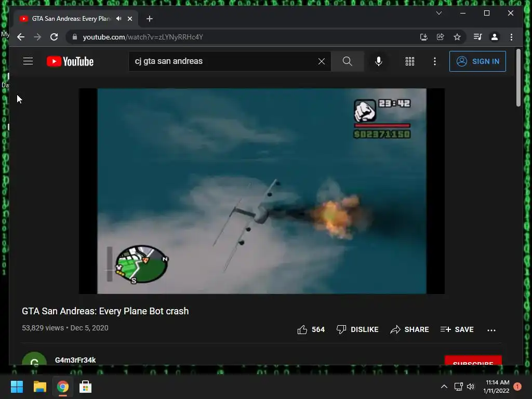Screen dimensions: 532x399
Task: Subscribe to the G4m3rFr34k channel
Action: tap(473, 361)
